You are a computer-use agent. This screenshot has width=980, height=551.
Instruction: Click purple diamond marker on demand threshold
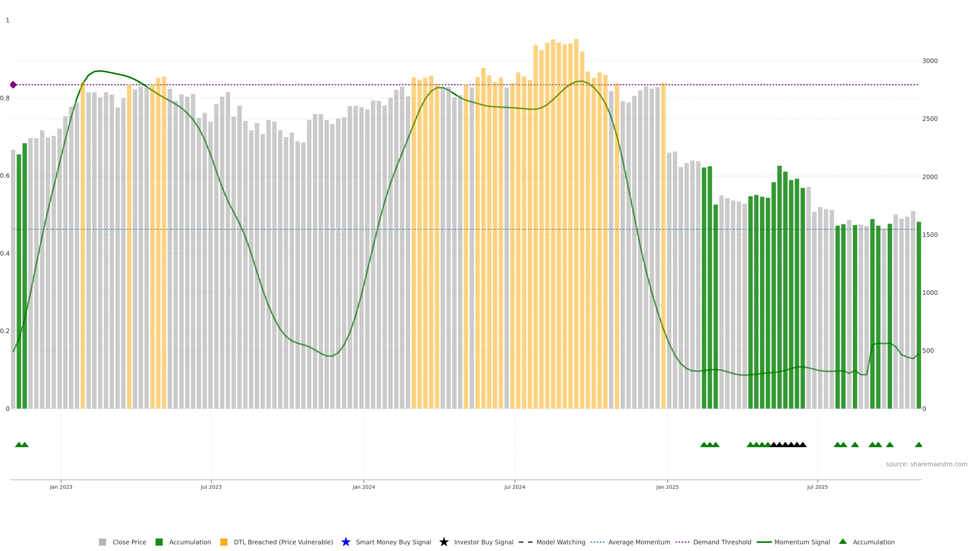point(13,85)
